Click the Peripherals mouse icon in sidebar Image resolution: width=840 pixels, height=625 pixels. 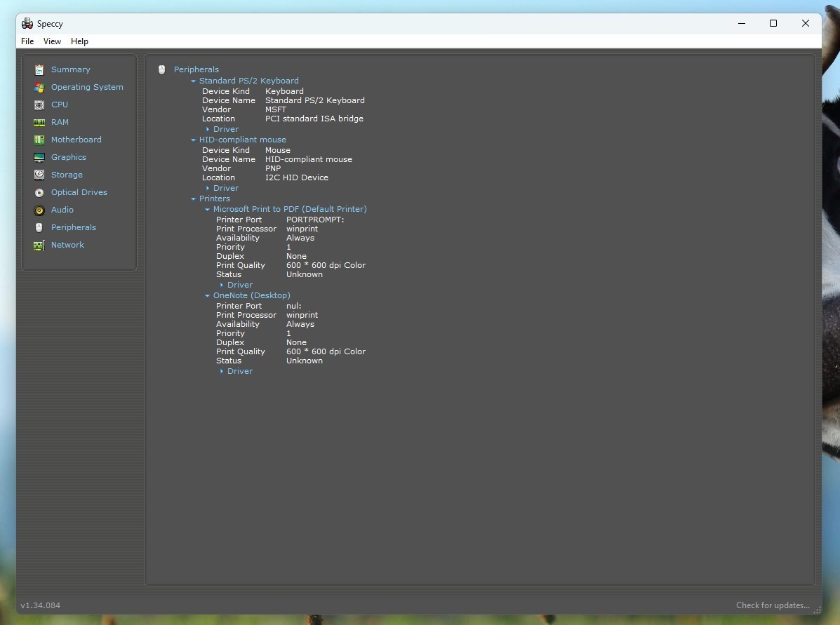click(x=39, y=227)
